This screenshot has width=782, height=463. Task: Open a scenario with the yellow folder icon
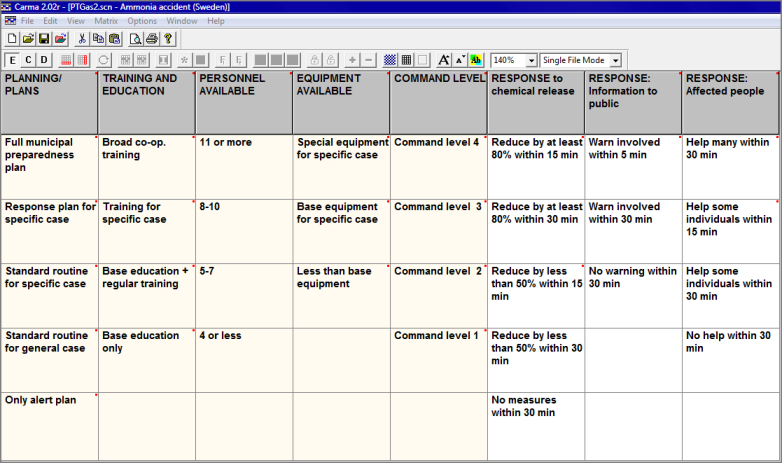coord(28,39)
